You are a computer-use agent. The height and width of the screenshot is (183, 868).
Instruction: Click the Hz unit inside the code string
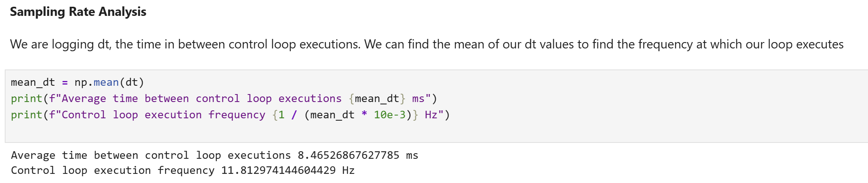[x=431, y=115]
